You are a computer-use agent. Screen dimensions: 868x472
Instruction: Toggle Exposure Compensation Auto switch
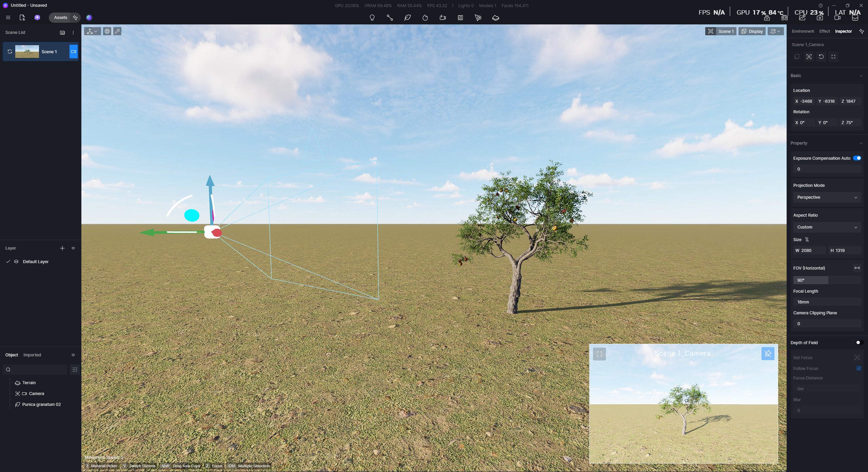point(857,158)
